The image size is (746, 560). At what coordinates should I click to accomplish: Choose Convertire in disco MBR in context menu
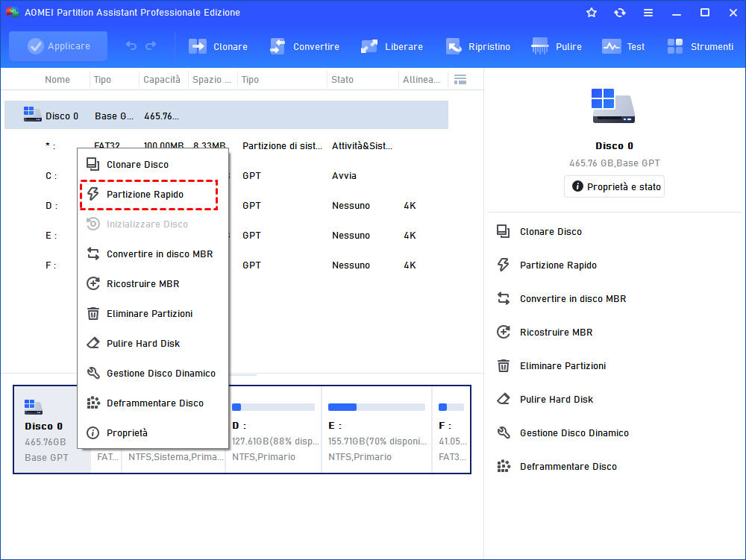(153, 254)
